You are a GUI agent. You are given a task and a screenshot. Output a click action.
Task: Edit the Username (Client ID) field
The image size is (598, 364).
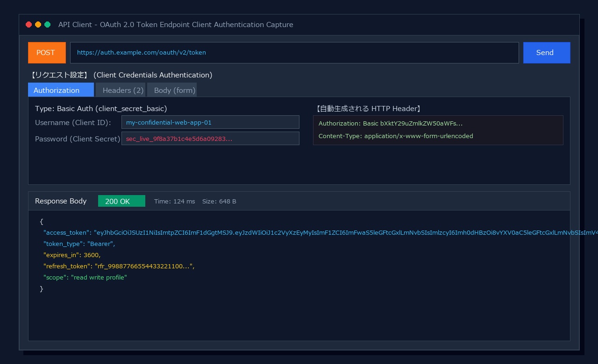pyautogui.click(x=210, y=122)
